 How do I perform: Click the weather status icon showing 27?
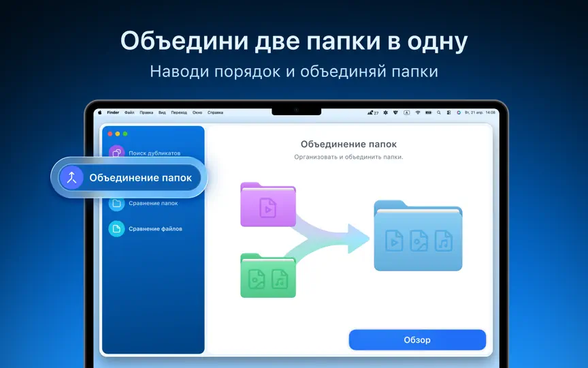click(373, 112)
